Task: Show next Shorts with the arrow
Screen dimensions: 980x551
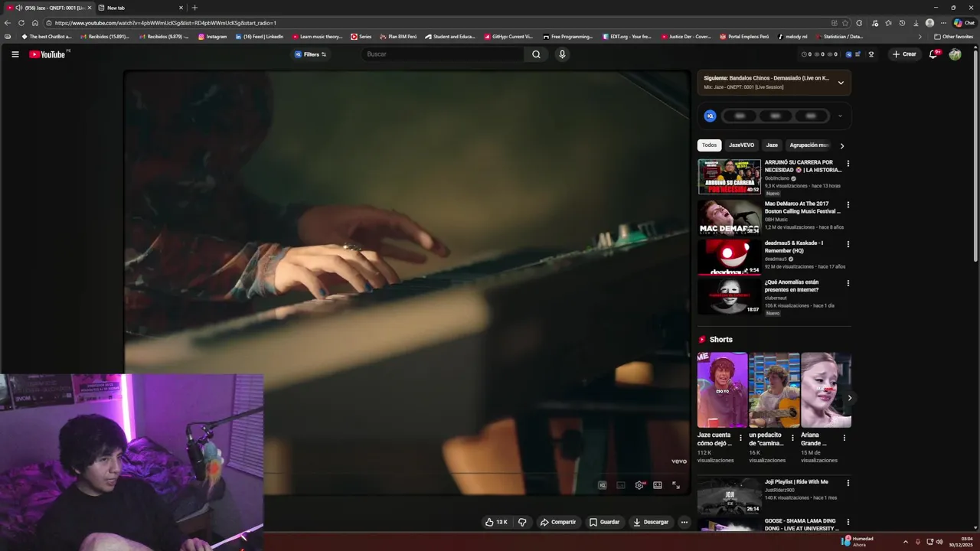Action: pos(849,398)
